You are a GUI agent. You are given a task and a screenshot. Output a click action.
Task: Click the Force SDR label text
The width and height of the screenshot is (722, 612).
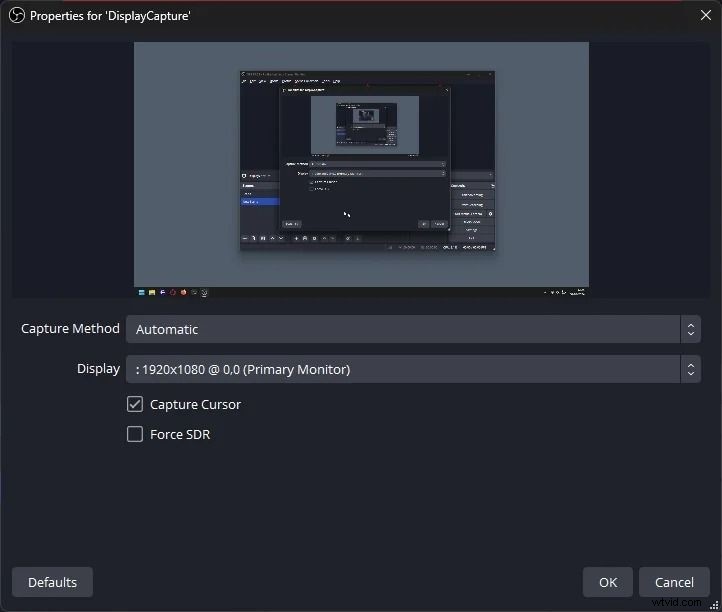[x=180, y=434]
